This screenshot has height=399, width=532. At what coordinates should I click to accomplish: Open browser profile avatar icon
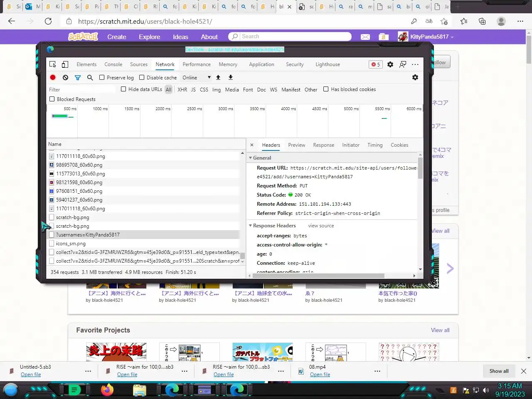coord(501,21)
